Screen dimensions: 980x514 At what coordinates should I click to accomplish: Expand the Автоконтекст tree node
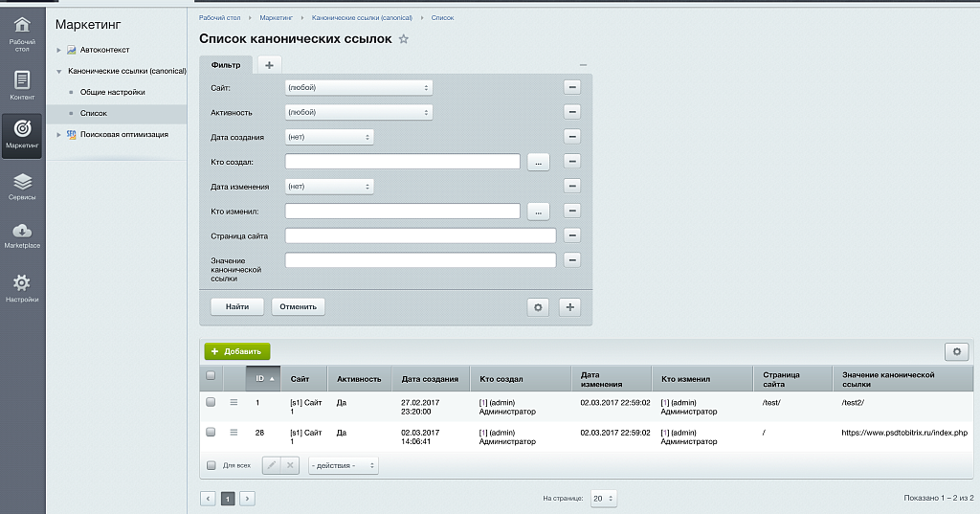pyautogui.click(x=58, y=50)
